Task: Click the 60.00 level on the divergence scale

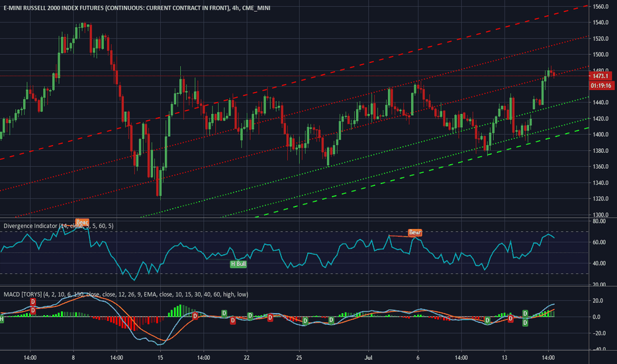Action: [x=599, y=242]
